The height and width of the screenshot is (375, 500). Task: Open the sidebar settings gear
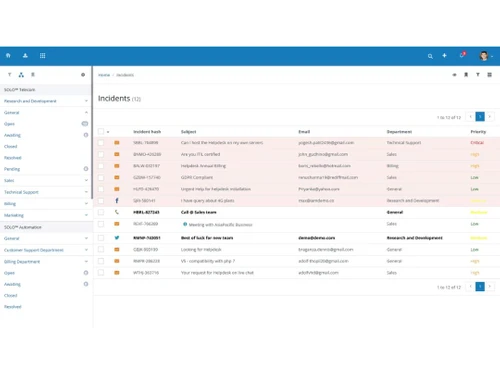click(x=83, y=75)
